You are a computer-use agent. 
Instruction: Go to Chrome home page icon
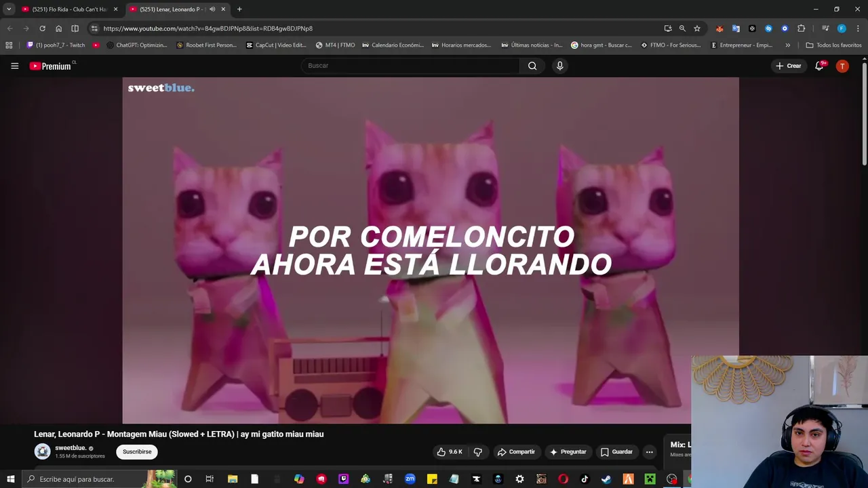[x=58, y=28]
